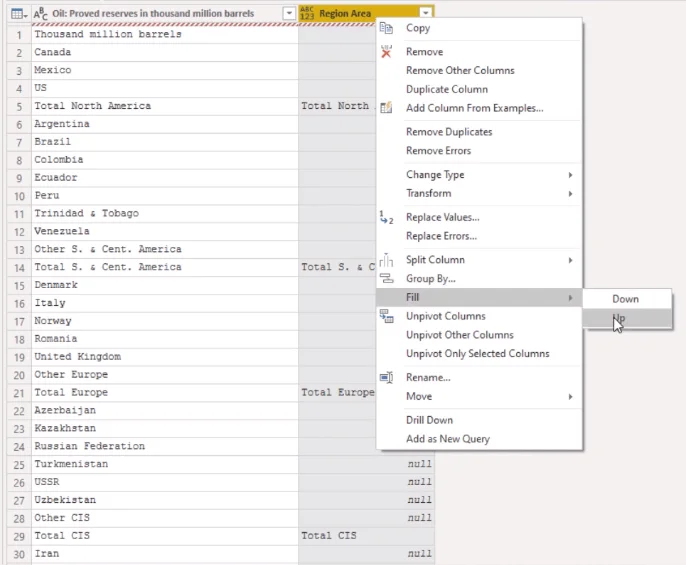Click the ABC text type icon of Oil column
The width and height of the screenshot is (686, 565).
(41, 14)
